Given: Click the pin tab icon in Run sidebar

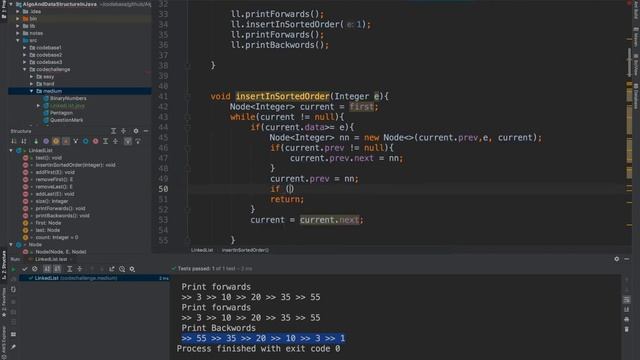Looking at the screenshot, I should (x=13, y=347).
